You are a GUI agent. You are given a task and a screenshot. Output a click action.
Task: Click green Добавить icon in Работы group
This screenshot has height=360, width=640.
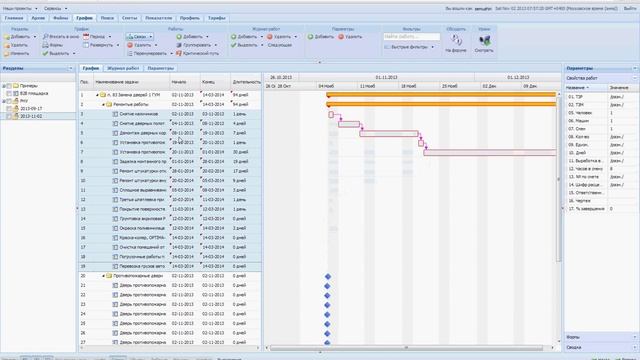[x=179, y=37]
